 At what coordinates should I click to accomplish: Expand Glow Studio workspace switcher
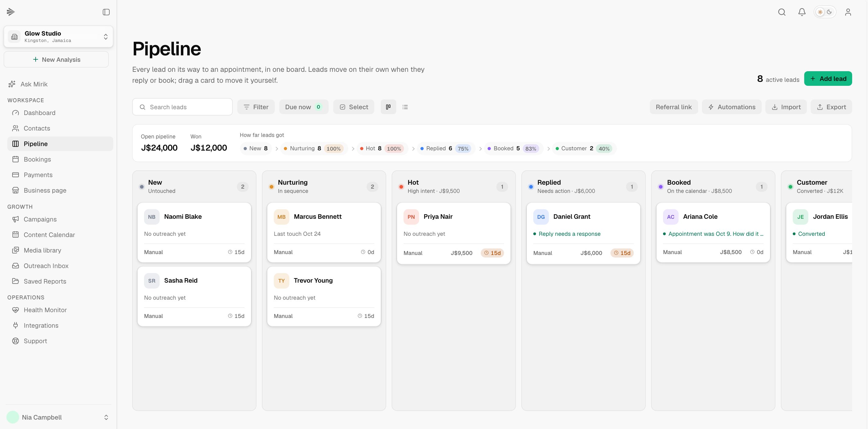pos(58,37)
